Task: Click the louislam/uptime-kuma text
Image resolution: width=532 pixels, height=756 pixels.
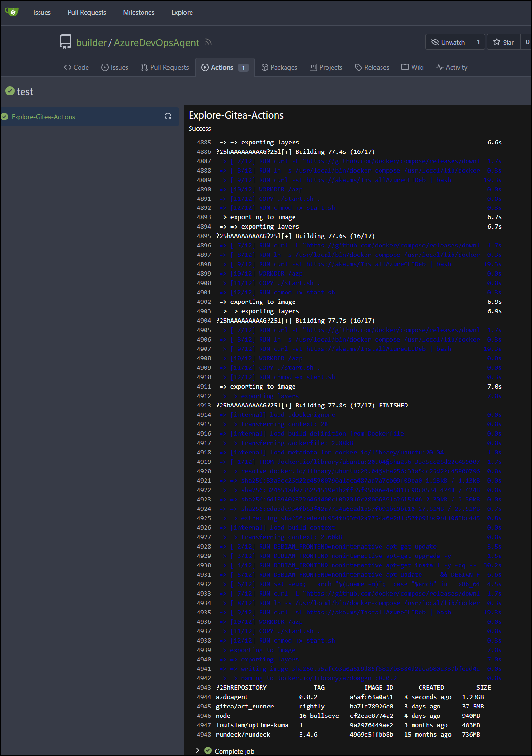Action: 252,725
